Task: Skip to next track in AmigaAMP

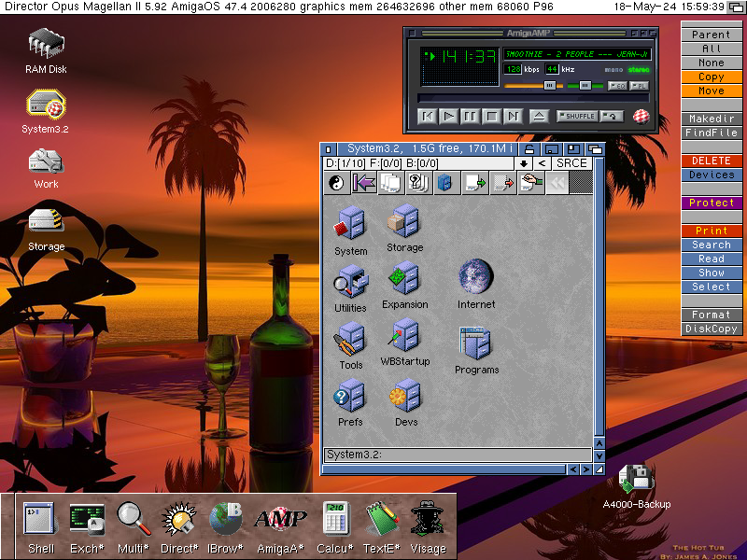Action: coord(513,116)
